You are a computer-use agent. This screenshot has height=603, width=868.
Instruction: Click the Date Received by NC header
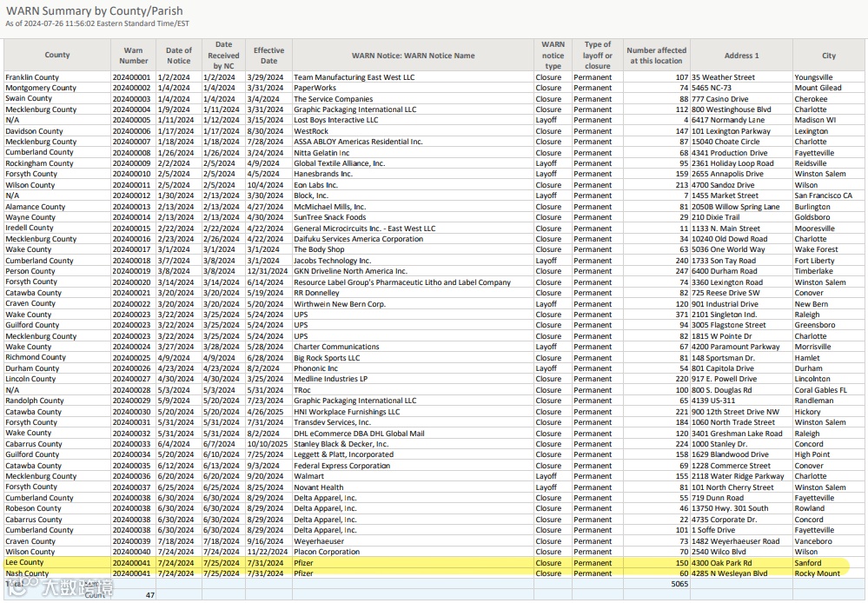[223, 55]
